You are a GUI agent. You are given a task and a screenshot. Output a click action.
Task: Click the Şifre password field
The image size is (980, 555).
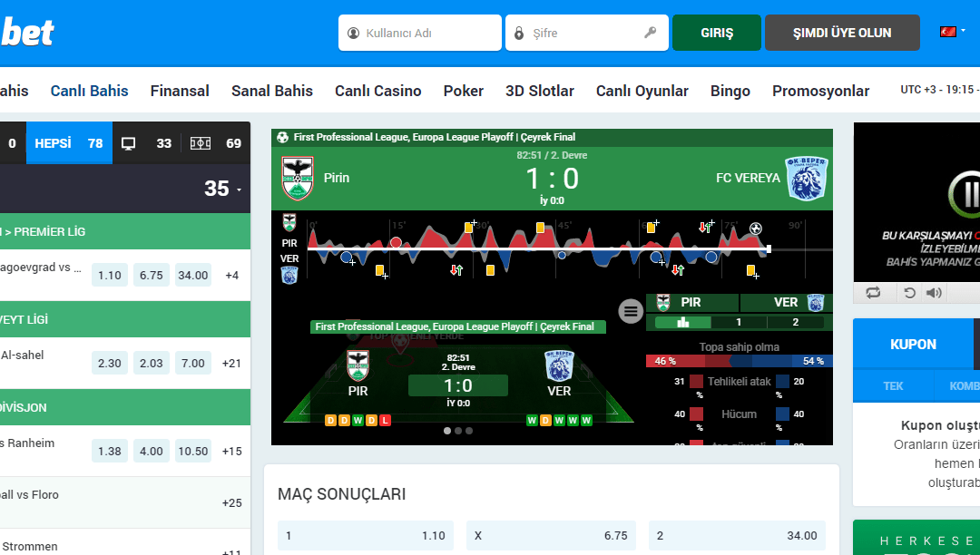(586, 33)
